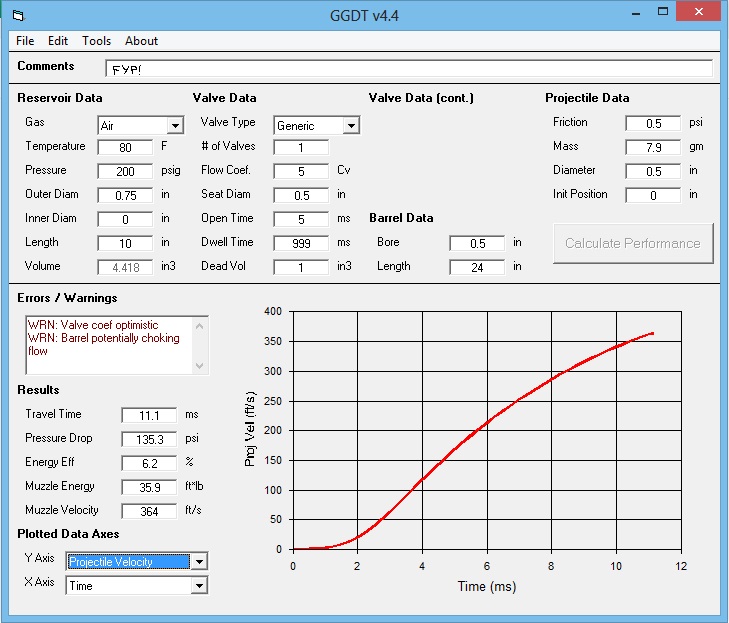The width and height of the screenshot is (729, 623).
Task: Click the Calculate Performance button
Action: tap(632, 243)
